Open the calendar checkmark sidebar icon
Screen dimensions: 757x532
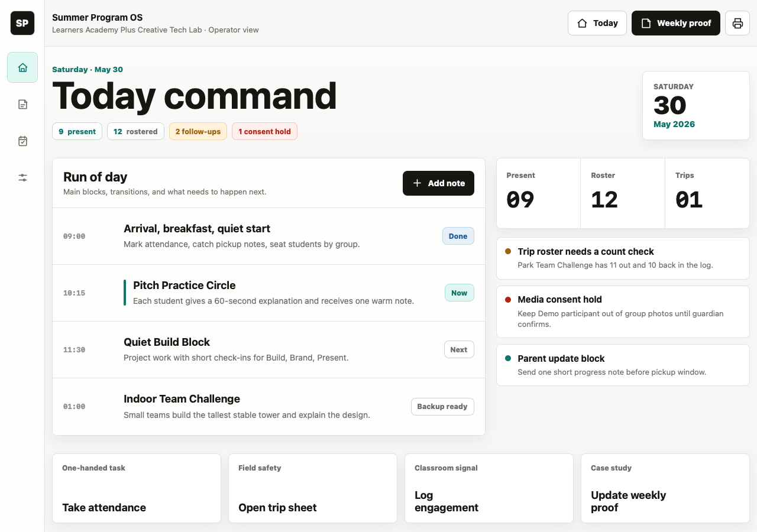click(22, 141)
